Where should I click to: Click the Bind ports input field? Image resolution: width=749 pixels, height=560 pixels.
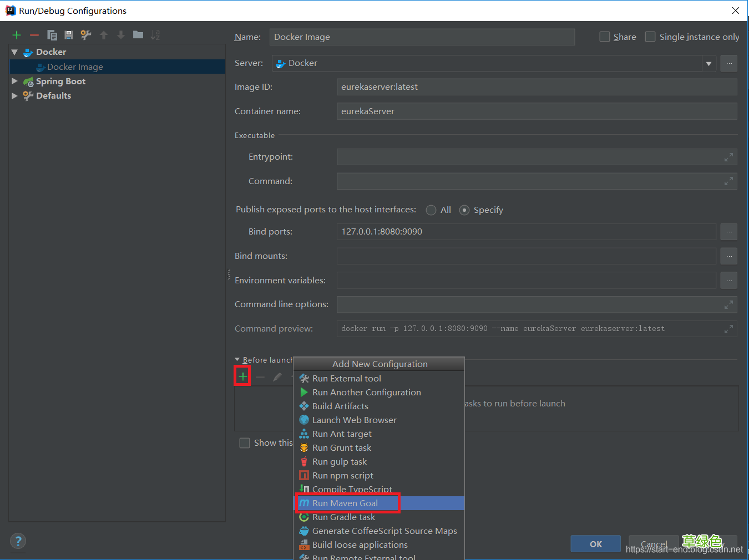527,232
